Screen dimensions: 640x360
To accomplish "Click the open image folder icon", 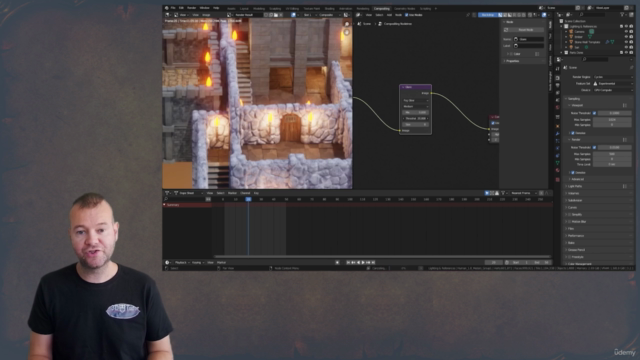I will [276, 15].
